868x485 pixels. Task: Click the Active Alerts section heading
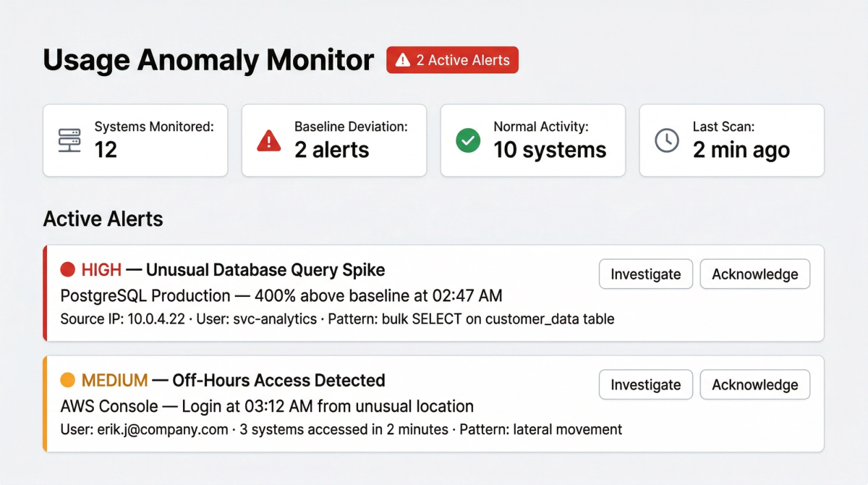tap(103, 219)
